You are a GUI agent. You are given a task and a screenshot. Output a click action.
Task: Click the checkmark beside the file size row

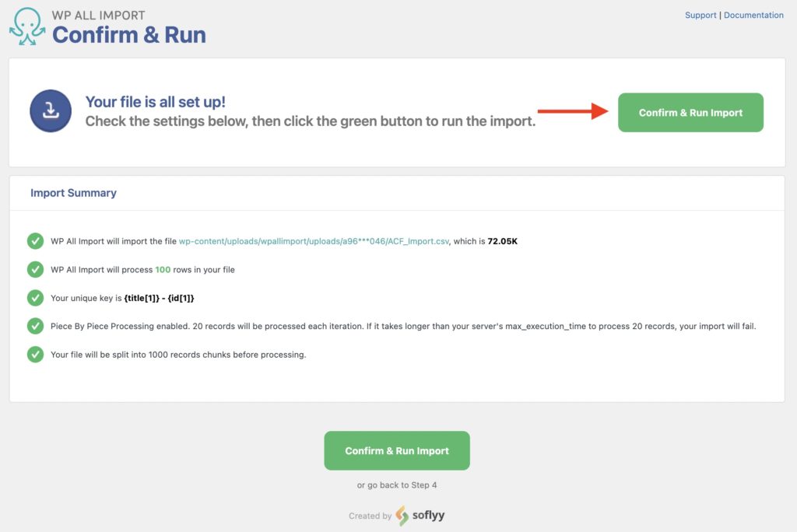[x=35, y=241]
